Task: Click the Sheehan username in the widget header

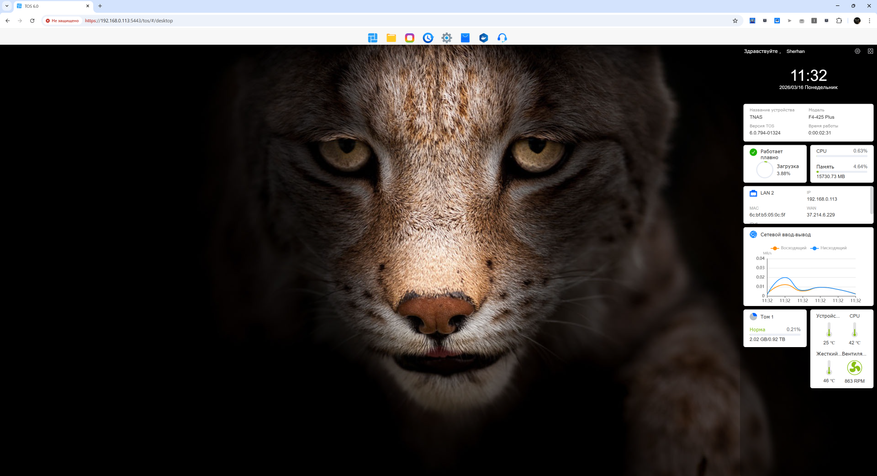Action: (795, 51)
